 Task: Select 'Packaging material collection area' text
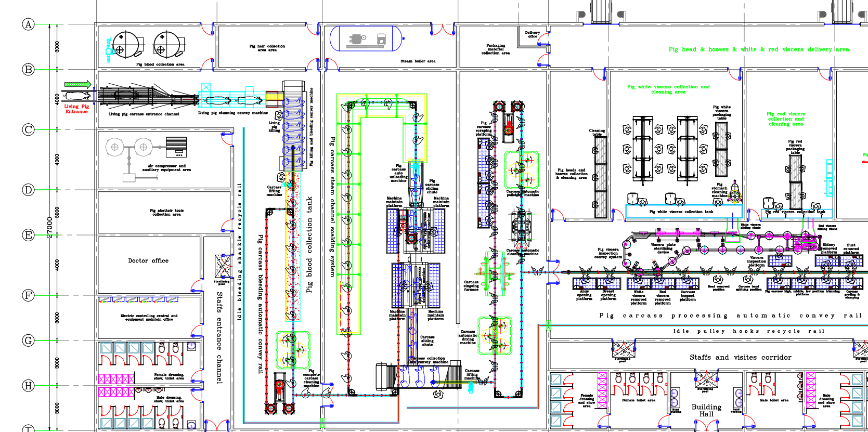[496, 49]
